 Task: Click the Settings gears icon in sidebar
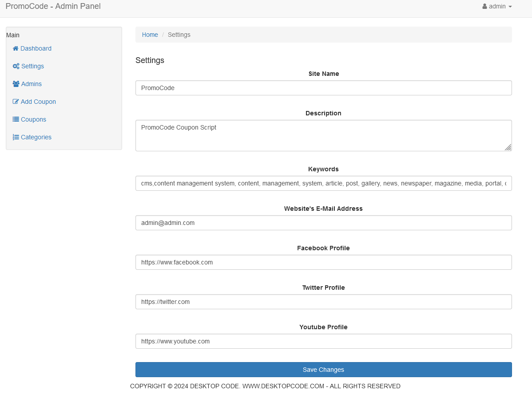[16, 66]
